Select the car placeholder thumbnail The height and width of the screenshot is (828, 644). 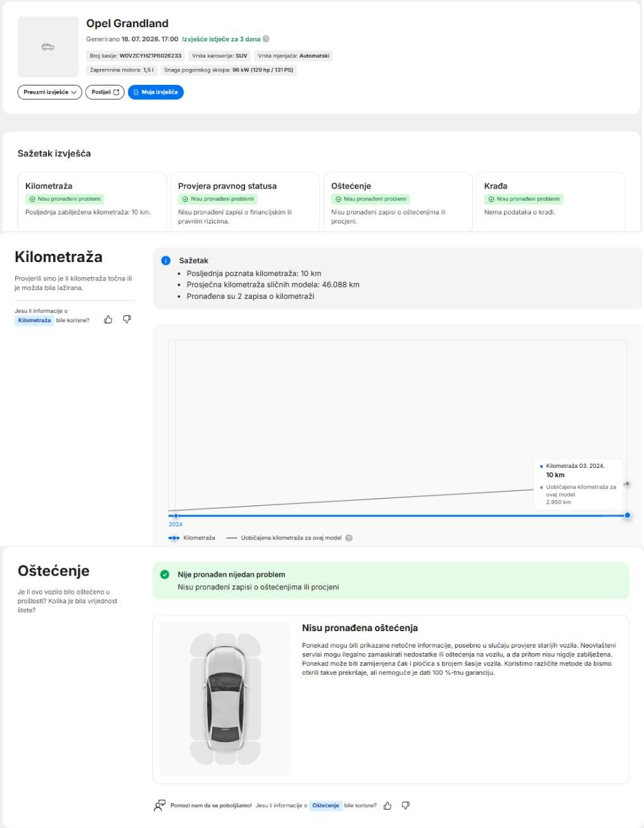(48, 47)
